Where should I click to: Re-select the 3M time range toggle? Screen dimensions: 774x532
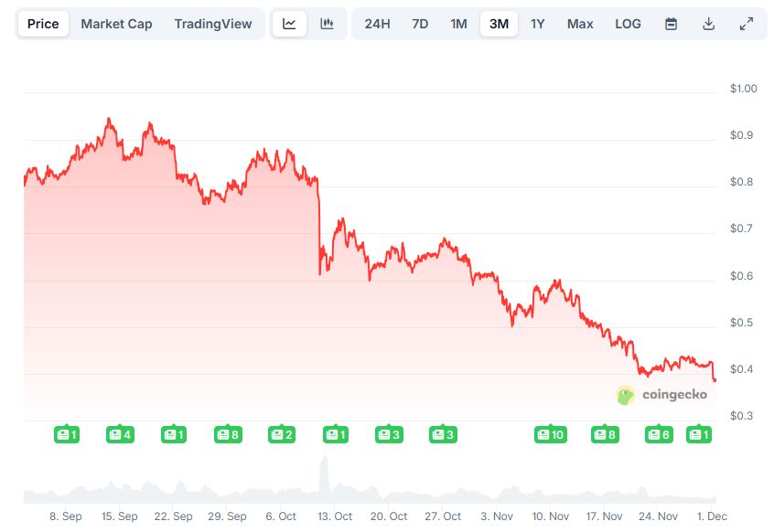[x=499, y=23]
